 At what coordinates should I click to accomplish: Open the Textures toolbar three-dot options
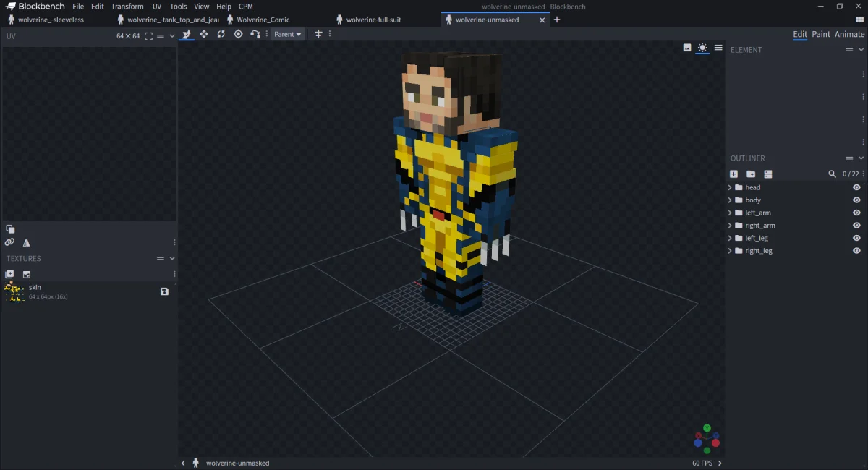(174, 274)
